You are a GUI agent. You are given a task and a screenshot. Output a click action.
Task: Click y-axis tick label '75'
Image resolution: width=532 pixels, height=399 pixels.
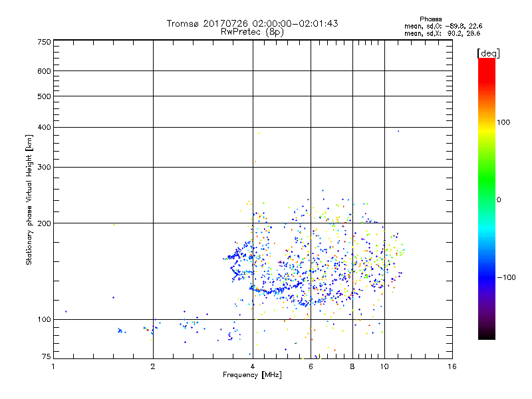coord(47,356)
